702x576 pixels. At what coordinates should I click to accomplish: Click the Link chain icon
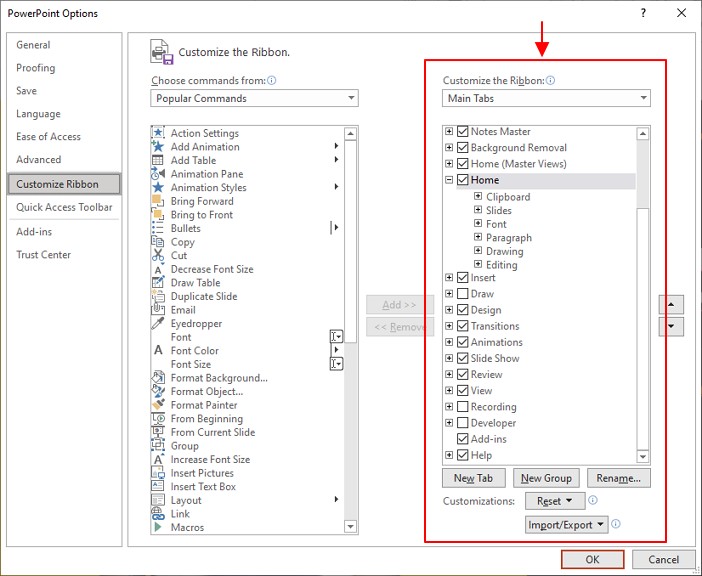158,514
